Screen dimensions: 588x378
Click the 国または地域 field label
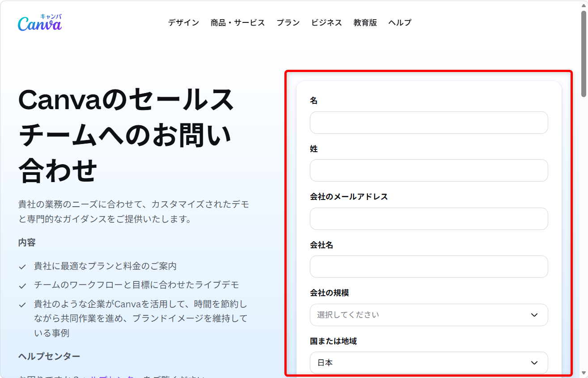(x=333, y=341)
